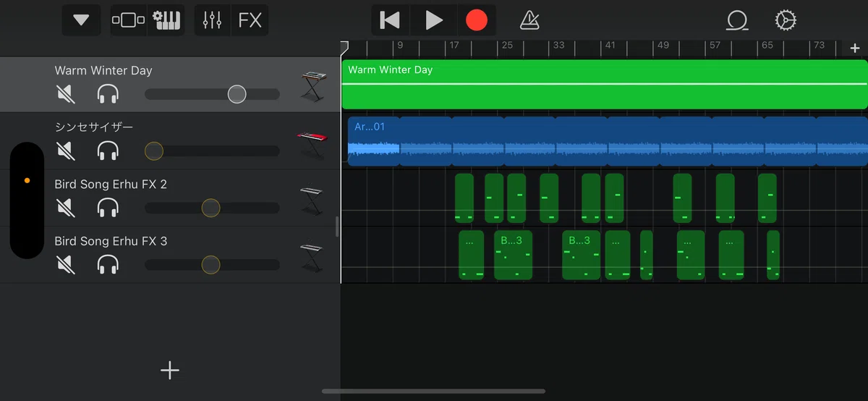Grab the track header resize handle
The width and height of the screenshot is (868, 401).
(x=337, y=227)
